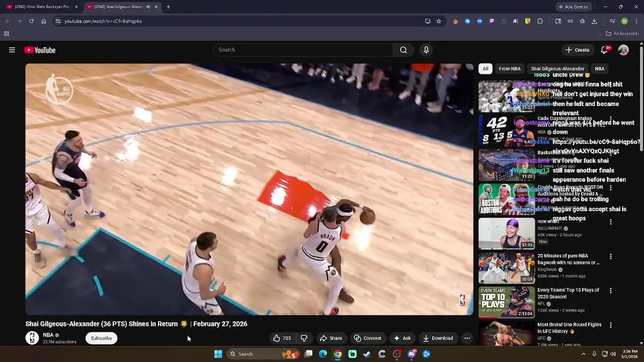Open Chrome downloads icon in toolbar
This screenshot has width=644, height=362.
pos(594,21)
